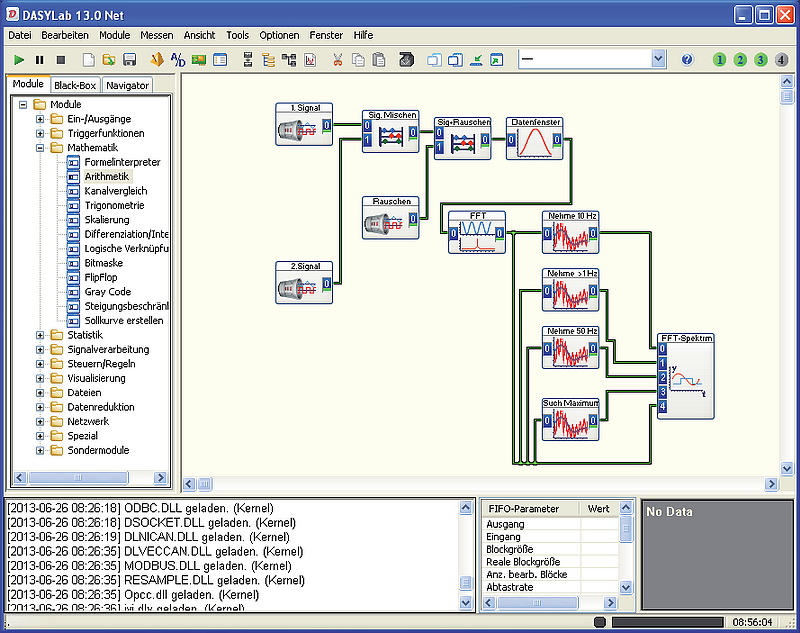The height and width of the screenshot is (633, 800).
Task: Start the measurement with the green play button
Action: pyautogui.click(x=19, y=60)
